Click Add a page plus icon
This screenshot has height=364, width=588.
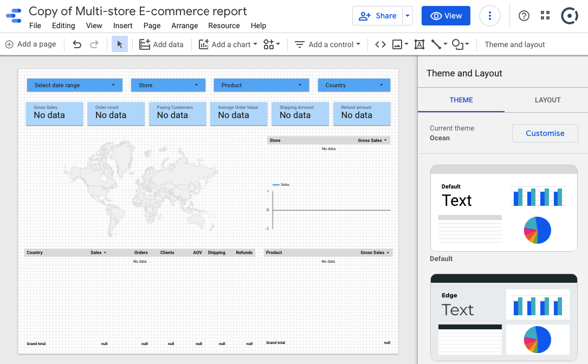point(9,44)
